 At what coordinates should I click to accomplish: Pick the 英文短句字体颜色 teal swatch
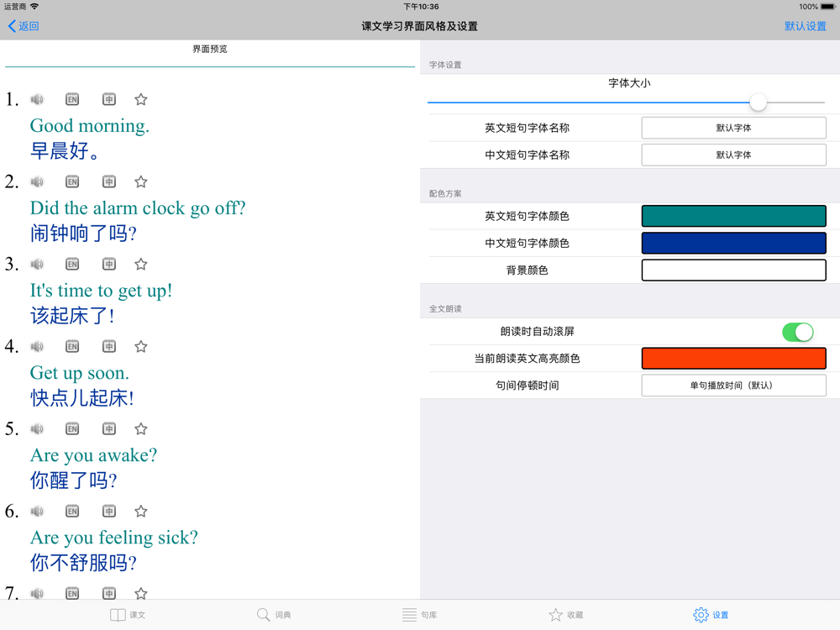[733, 217]
